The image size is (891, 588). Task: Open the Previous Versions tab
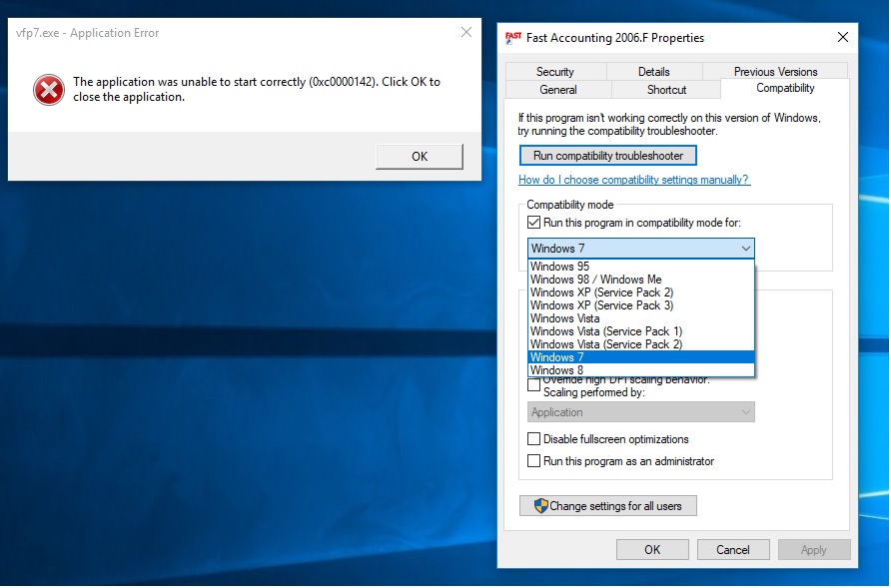[775, 72]
